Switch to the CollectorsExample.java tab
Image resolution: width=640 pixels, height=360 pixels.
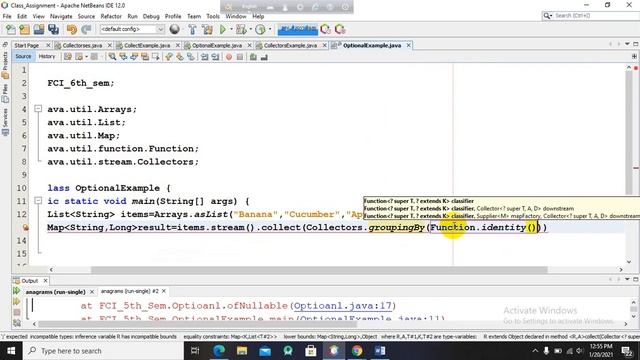pyautogui.click(x=290, y=45)
